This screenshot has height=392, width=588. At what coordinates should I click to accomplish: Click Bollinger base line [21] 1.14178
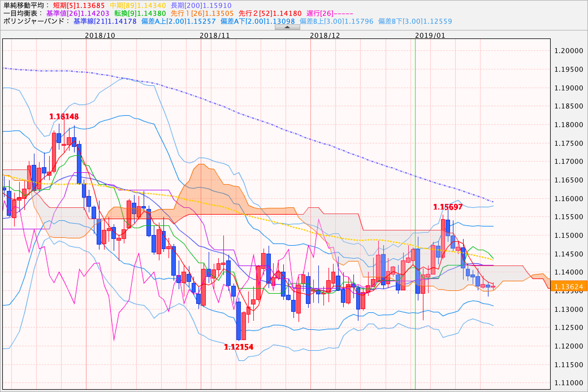click(x=105, y=21)
